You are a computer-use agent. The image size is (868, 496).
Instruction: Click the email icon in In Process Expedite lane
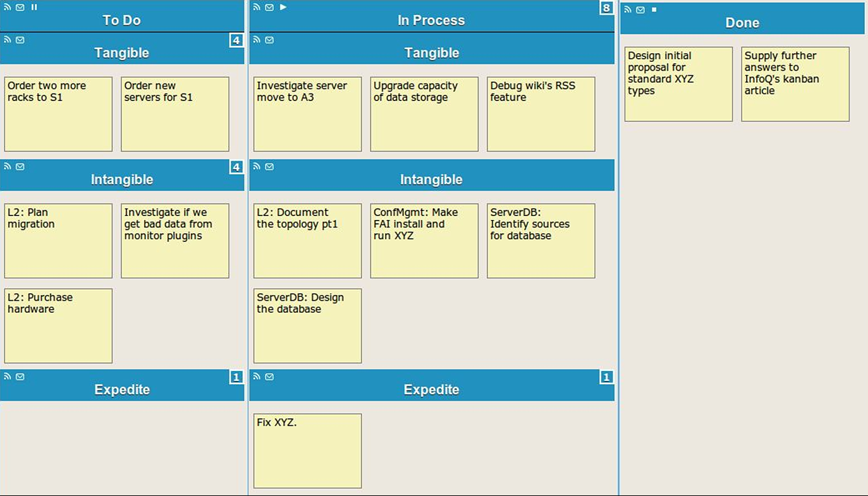269,377
